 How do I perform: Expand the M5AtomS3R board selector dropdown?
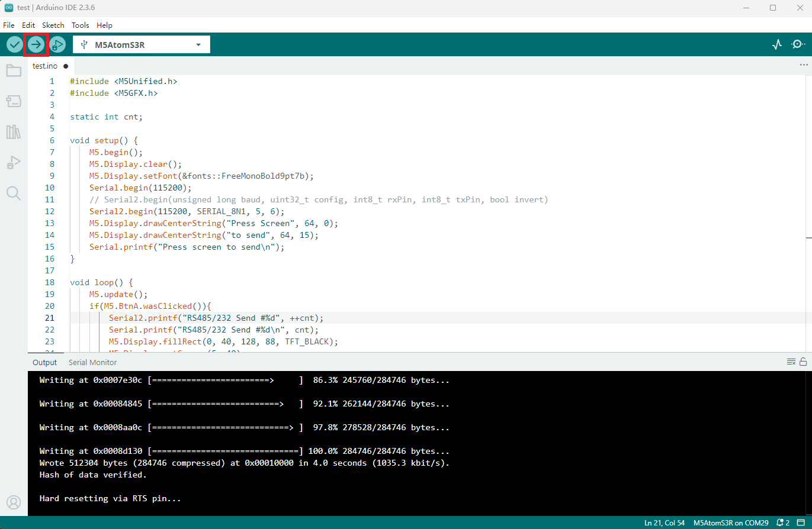(x=198, y=44)
